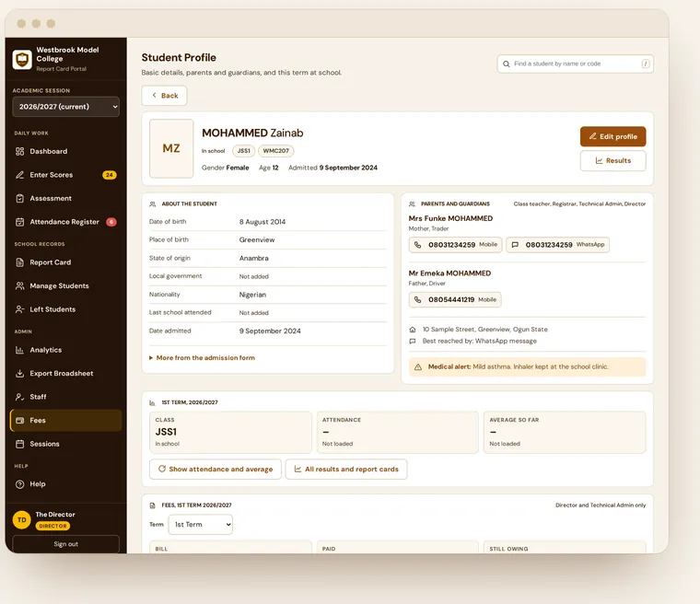Click the Fees card icon
Viewport: 700px width, 604px height.
(19, 421)
